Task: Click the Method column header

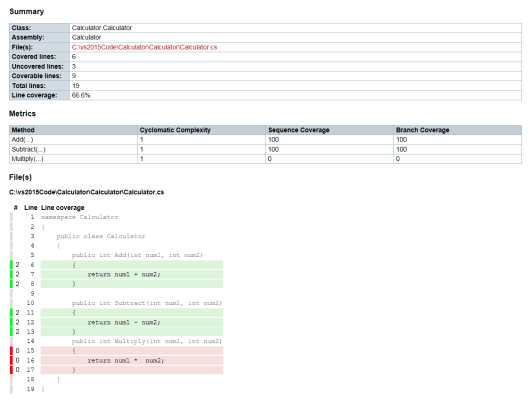Action: (x=23, y=130)
